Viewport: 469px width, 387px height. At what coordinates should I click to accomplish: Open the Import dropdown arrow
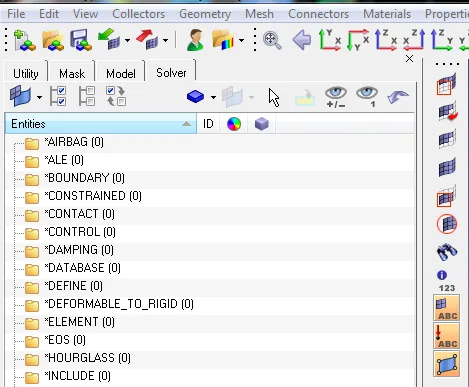coord(128,41)
